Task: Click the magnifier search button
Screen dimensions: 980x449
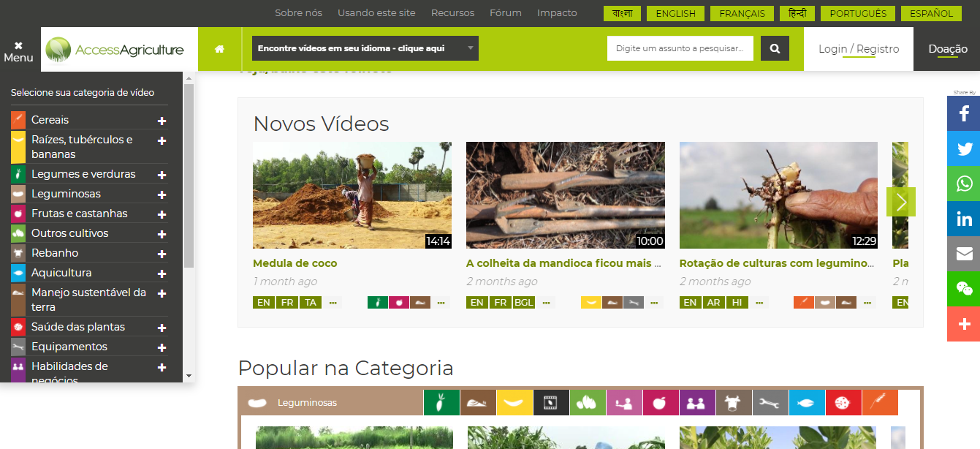Action: 775,49
